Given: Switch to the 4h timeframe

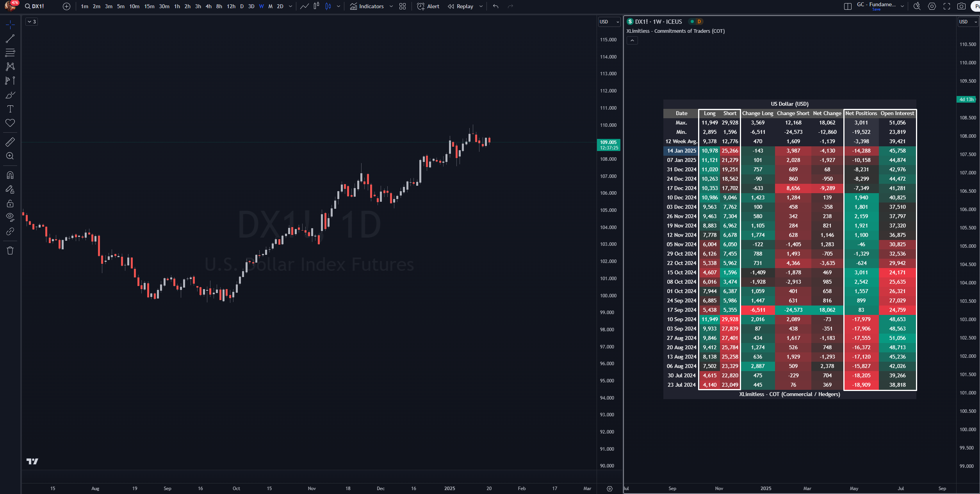Looking at the screenshot, I should click(208, 6).
